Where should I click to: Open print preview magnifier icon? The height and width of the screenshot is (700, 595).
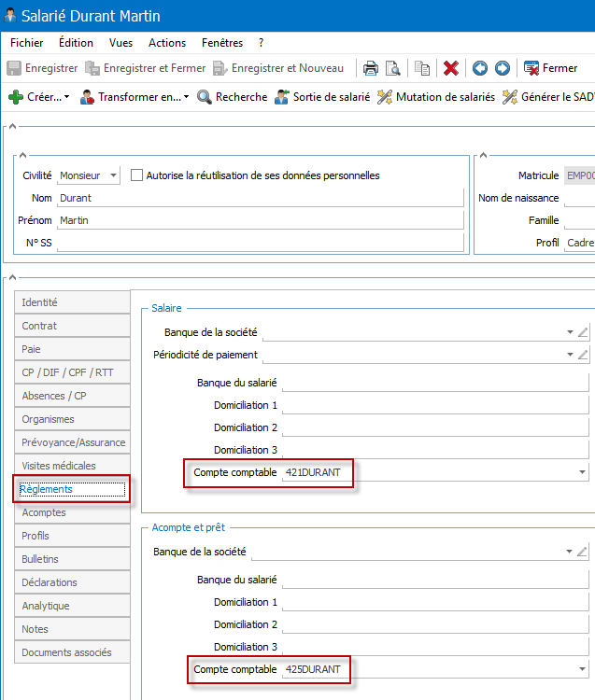tap(392, 68)
